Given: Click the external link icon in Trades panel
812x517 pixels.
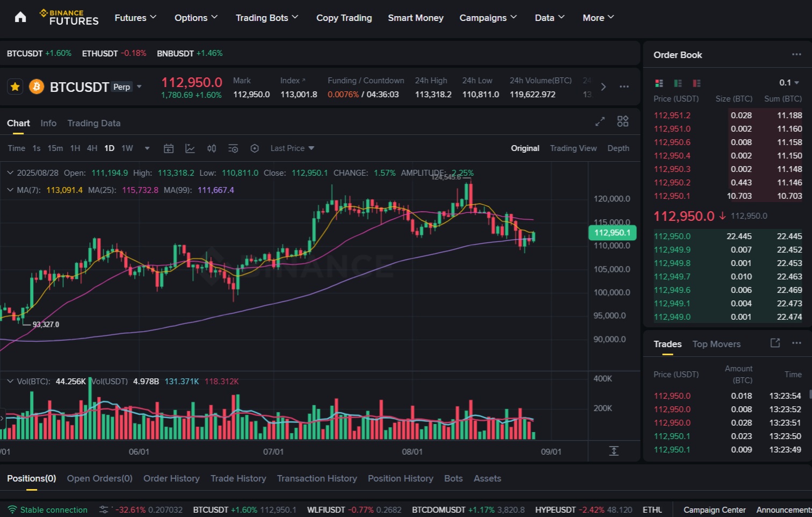Looking at the screenshot, I should click(775, 343).
